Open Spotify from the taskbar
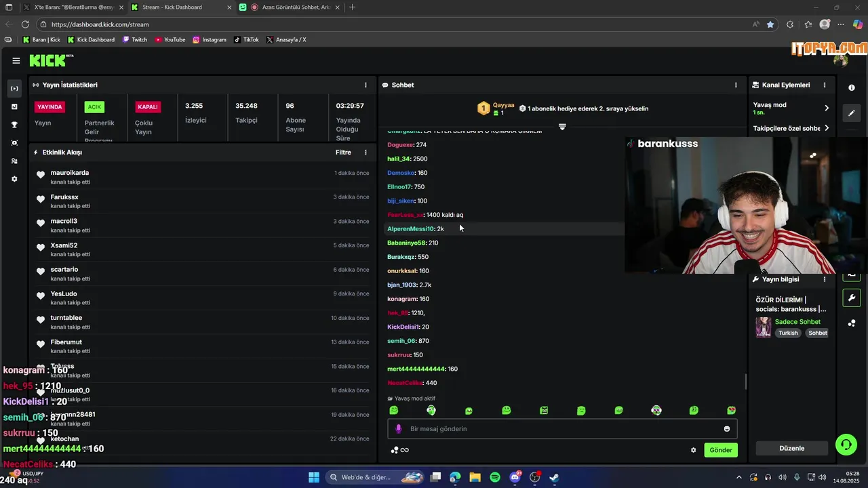This screenshot has height=488, width=868. tap(495, 477)
